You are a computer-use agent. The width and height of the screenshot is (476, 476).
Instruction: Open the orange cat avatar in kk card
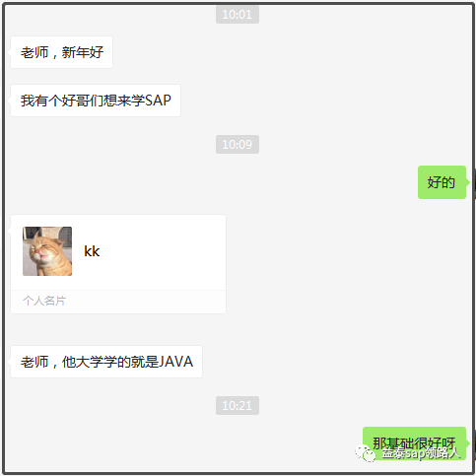point(47,251)
